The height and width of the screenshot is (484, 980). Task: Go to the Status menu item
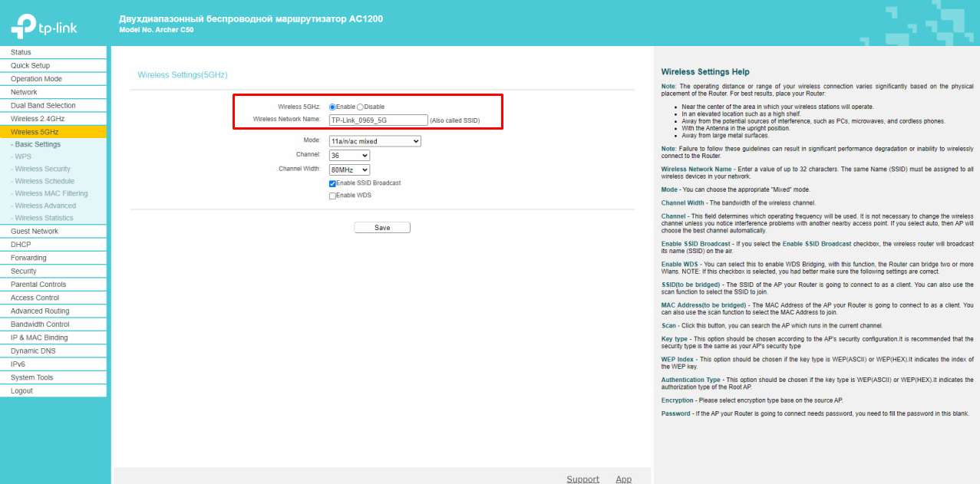tap(21, 52)
